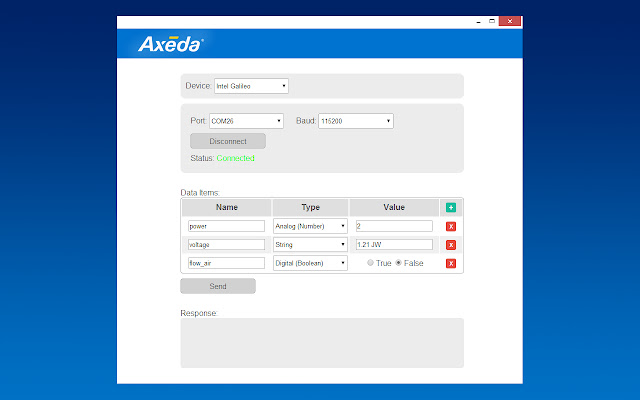Click the power name input field
The image size is (640, 400).
click(x=227, y=226)
